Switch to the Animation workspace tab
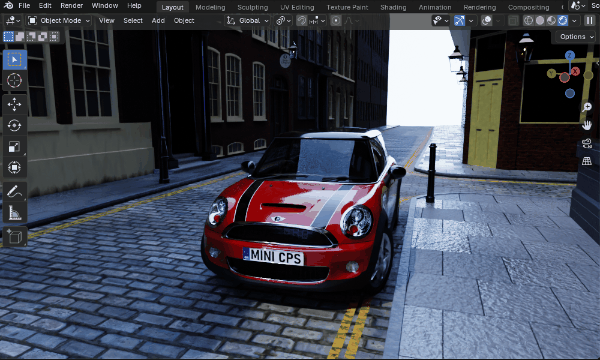The width and height of the screenshot is (600, 360). click(x=435, y=7)
